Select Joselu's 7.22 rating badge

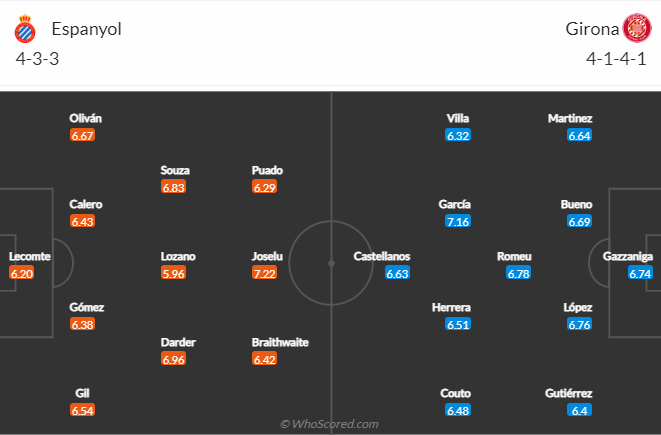point(264,273)
